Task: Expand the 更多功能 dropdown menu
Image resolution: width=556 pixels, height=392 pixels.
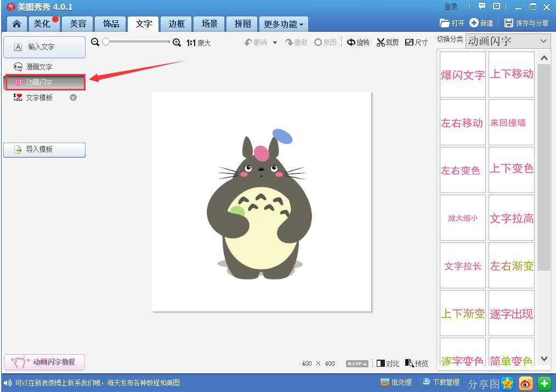Action: 283,24
